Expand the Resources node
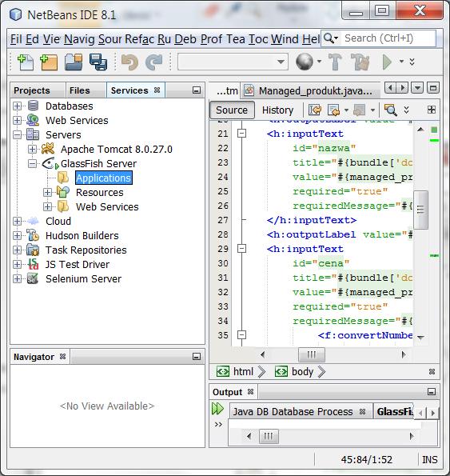 point(47,192)
